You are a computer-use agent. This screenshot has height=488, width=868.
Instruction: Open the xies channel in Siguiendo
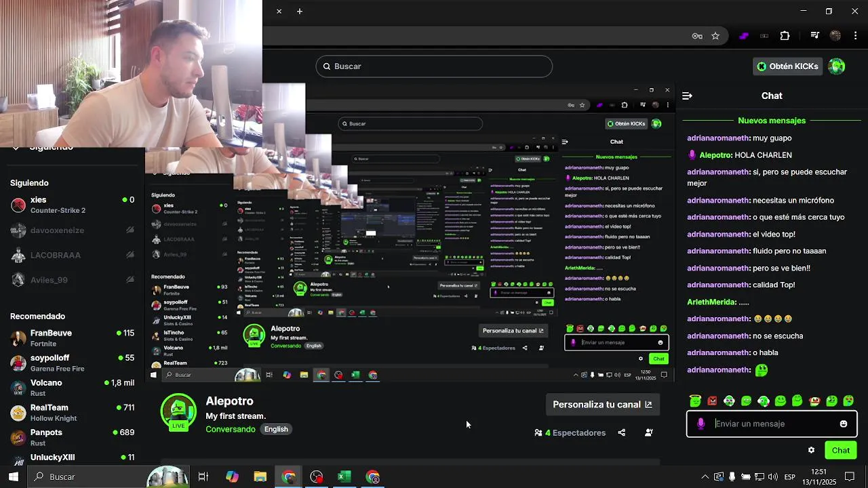click(x=73, y=205)
